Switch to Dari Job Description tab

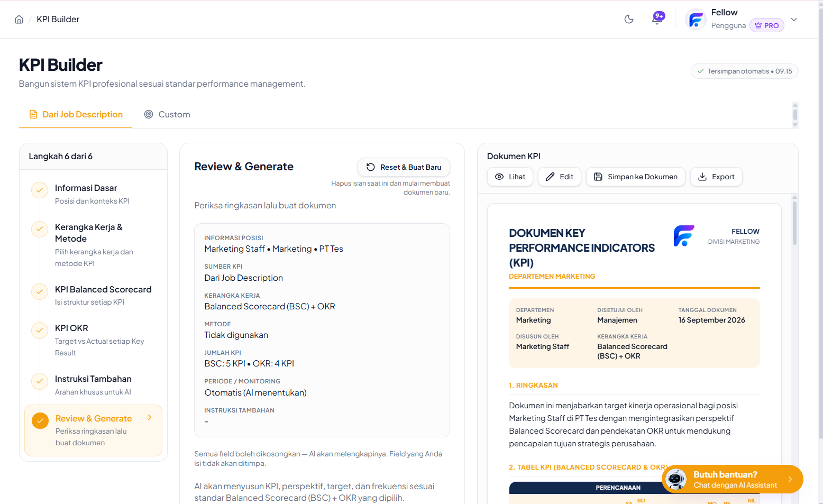tap(76, 114)
